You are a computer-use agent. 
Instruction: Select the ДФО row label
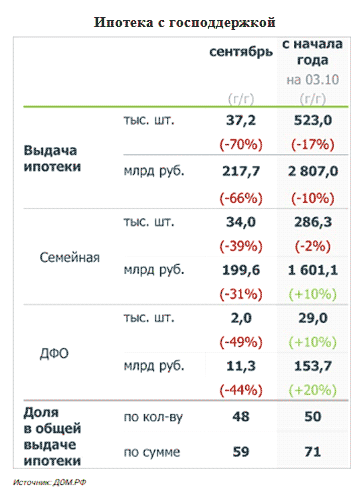pos(54,353)
